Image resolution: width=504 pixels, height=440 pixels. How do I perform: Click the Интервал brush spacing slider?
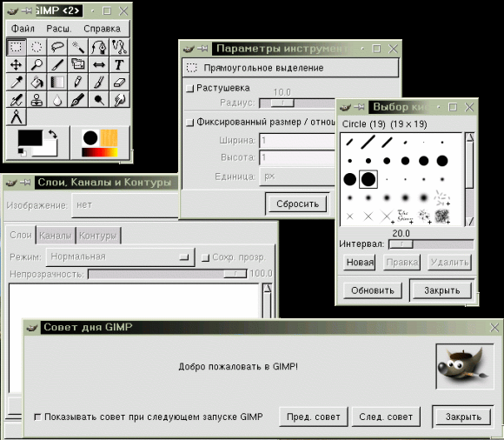431,244
